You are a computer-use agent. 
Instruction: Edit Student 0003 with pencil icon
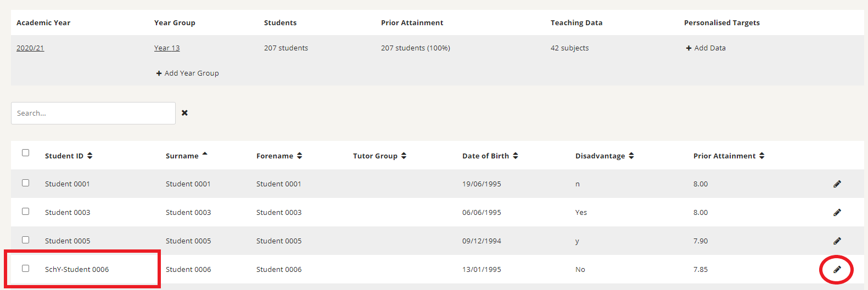point(837,213)
